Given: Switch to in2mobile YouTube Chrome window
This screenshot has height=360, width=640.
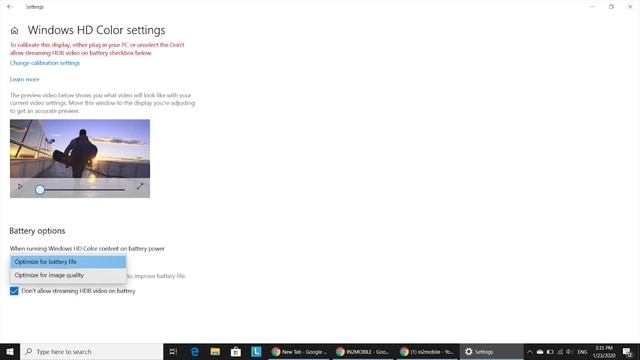Looking at the screenshot, I should click(x=428, y=351).
